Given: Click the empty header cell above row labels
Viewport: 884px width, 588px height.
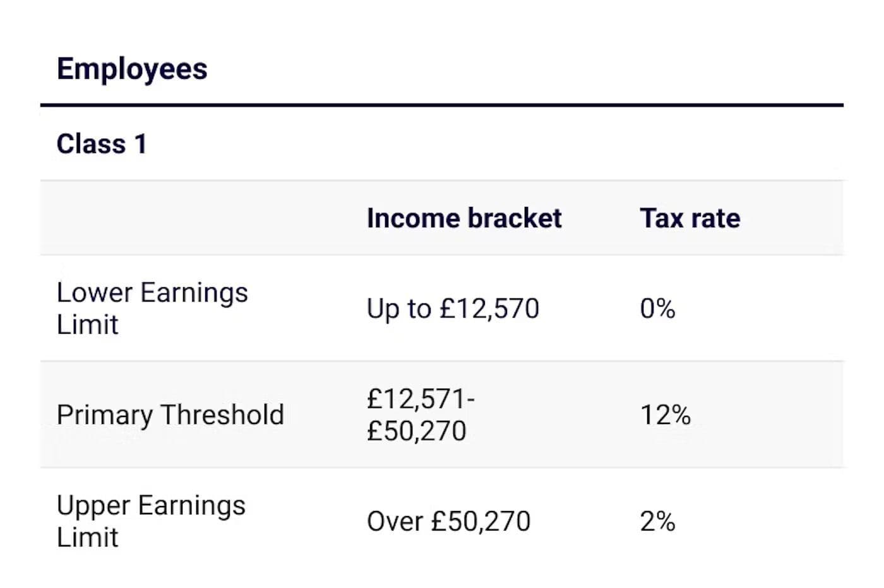Looking at the screenshot, I should tap(196, 218).
